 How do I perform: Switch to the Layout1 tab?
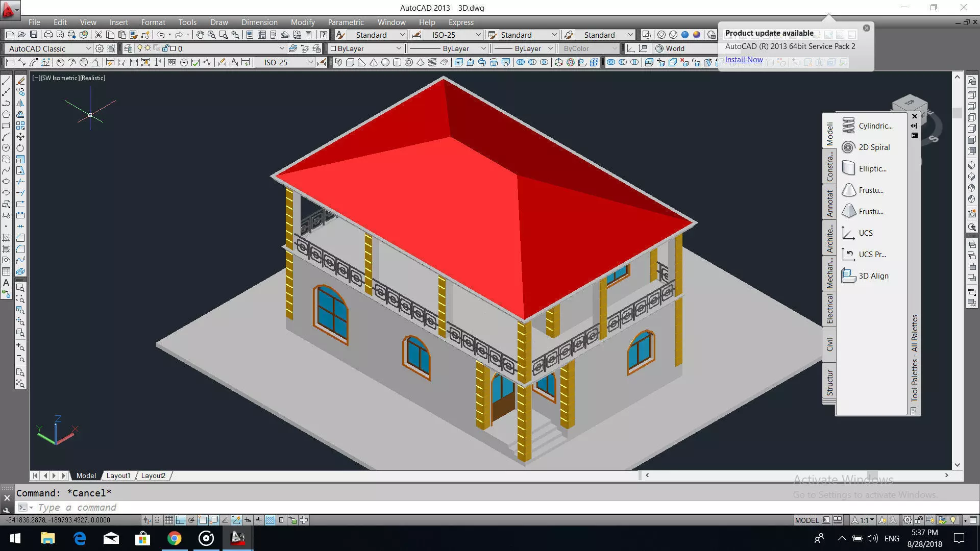pyautogui.click(x=118, y=475)
